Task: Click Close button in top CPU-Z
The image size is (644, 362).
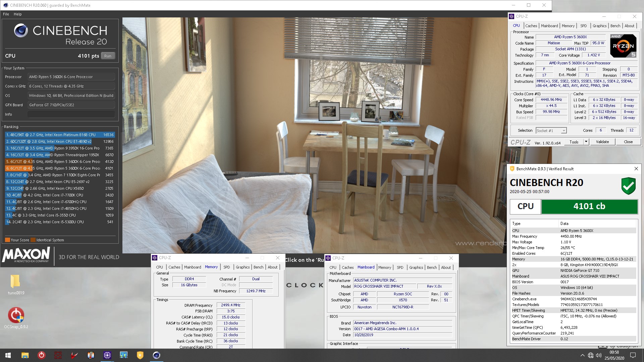Action: point(628,142)
